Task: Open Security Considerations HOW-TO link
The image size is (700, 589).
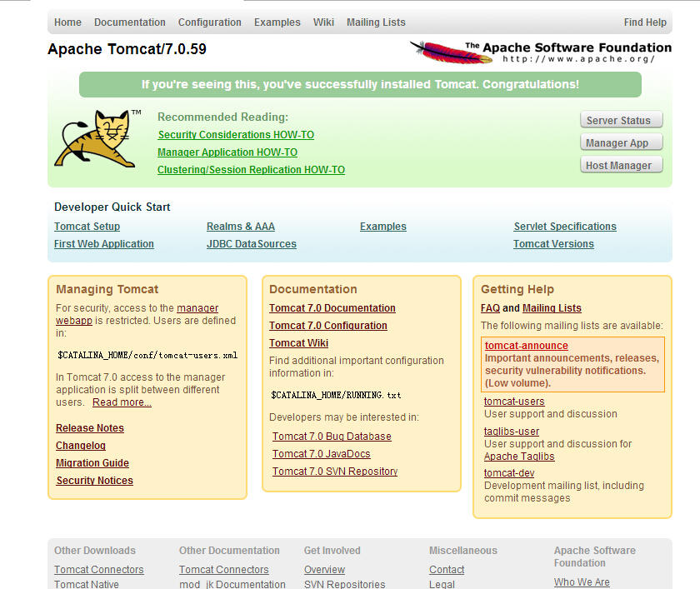Action: [x=236, y=135]
